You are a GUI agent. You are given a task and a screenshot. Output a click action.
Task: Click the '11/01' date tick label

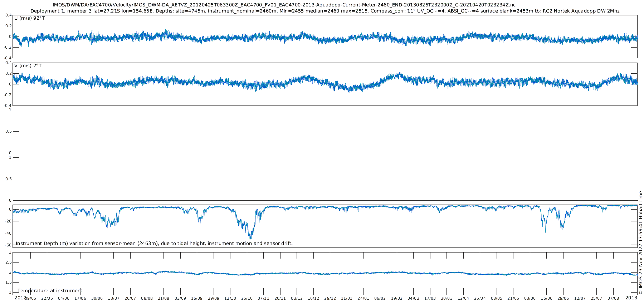347,298
